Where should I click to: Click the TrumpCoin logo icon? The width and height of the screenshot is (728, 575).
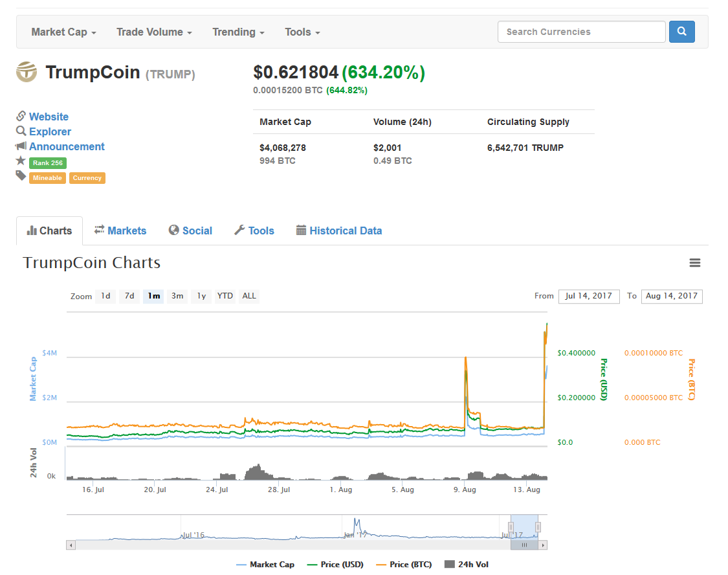[27, 72]
